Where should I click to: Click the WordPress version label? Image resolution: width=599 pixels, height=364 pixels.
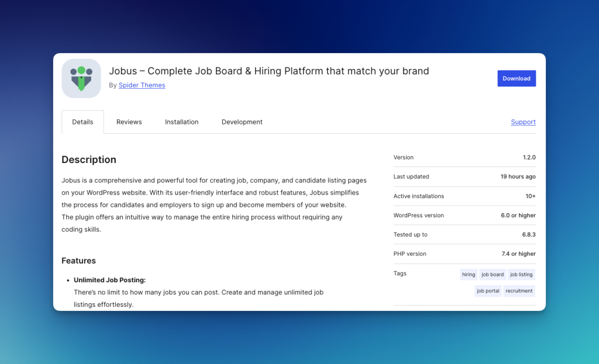pos(419,215)
